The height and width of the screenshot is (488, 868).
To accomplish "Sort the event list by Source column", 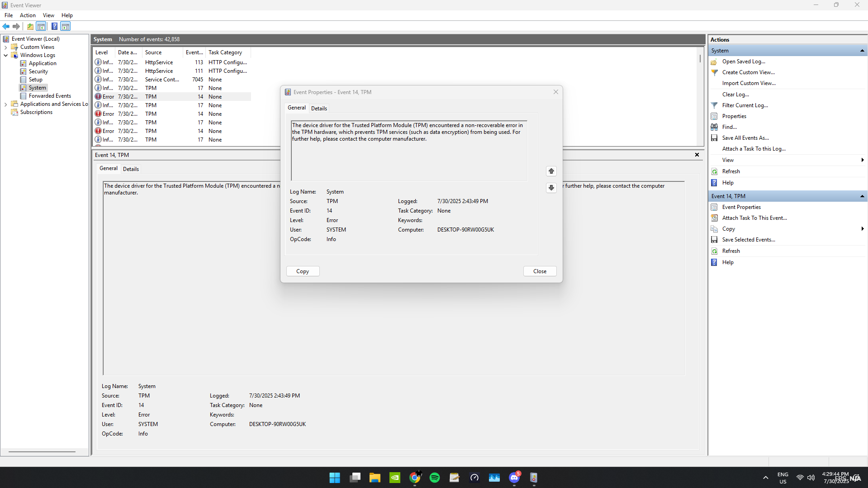I will (162, 52).
